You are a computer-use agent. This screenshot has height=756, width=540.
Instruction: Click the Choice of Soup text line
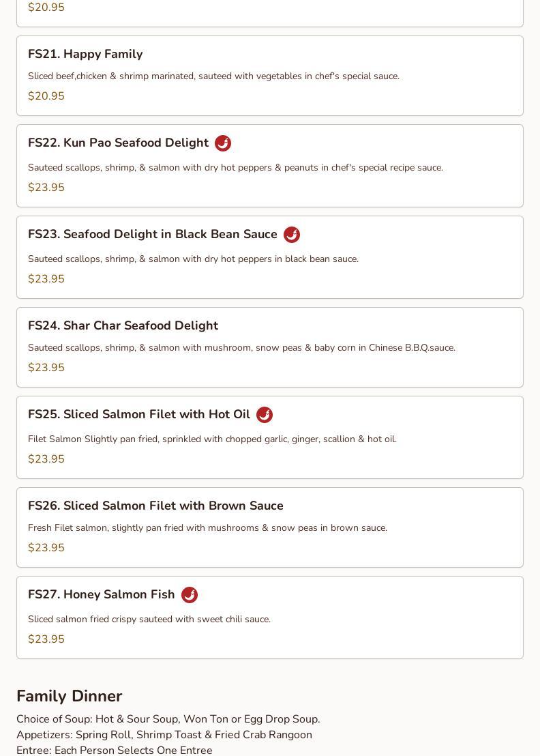[168, 719]
